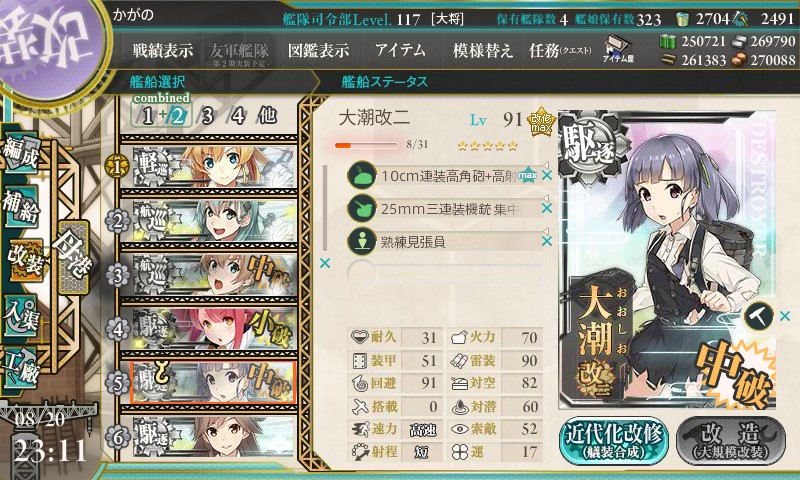Viewport: 800px width, 480px height.
Task: Remove the 25mm triple machine gun equipment
Action: (547, 208)
